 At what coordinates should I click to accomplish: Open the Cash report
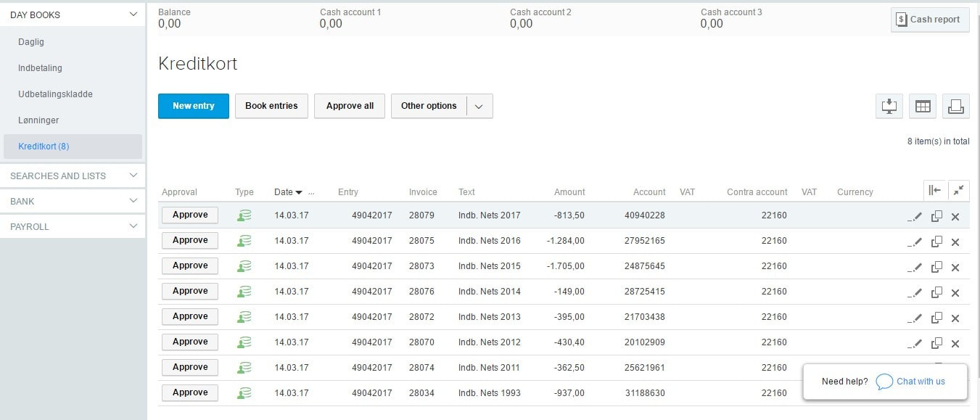(929, 20)
